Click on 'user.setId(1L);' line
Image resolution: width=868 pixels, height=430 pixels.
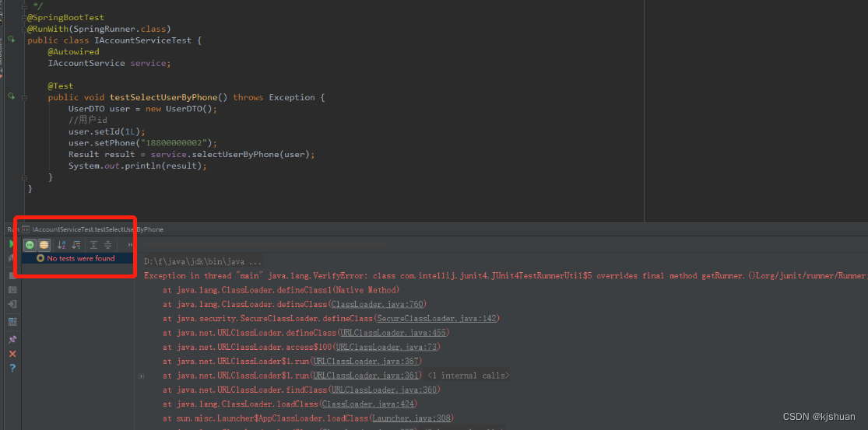(x=107, y=131)
